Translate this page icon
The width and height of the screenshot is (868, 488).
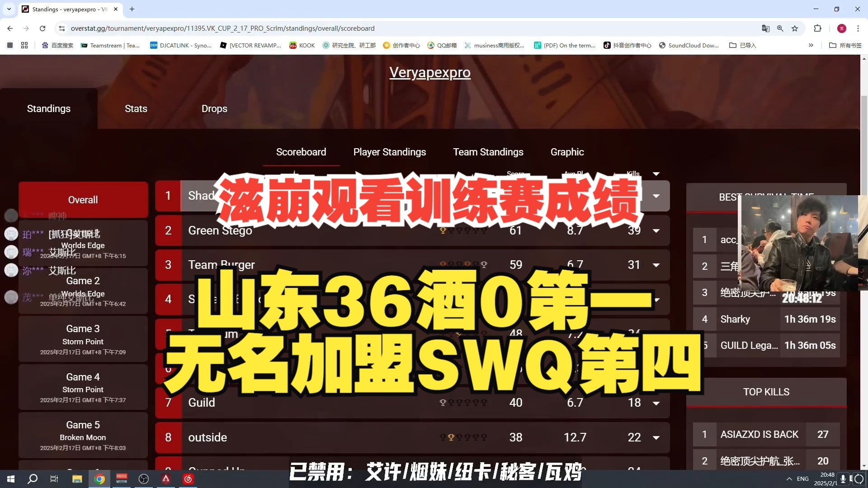click(x=765, y=28)
